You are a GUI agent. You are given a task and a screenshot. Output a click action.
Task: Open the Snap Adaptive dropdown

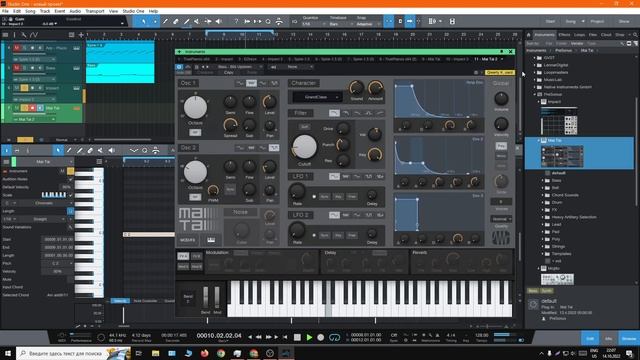tap(367, 24)
